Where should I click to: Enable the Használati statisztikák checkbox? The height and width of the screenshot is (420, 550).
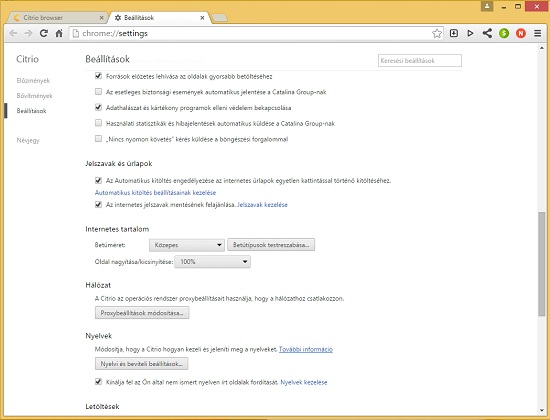pyautogui.click(x=98, y=123)
